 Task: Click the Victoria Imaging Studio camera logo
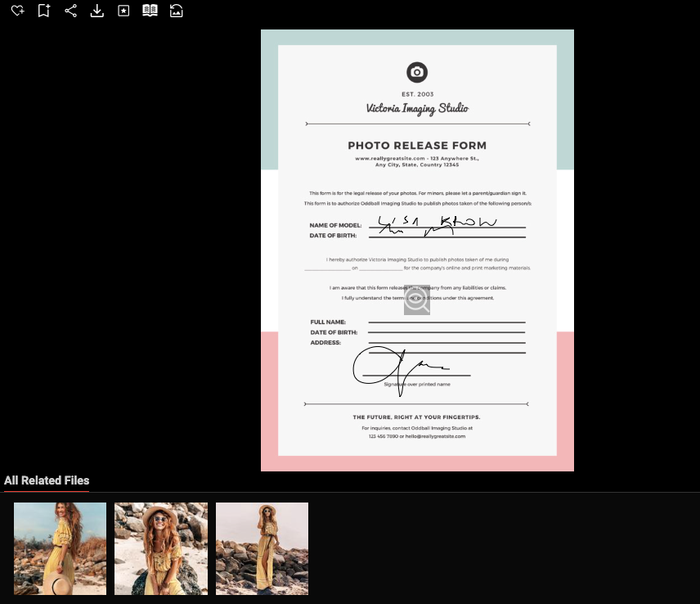click(417, 72)
